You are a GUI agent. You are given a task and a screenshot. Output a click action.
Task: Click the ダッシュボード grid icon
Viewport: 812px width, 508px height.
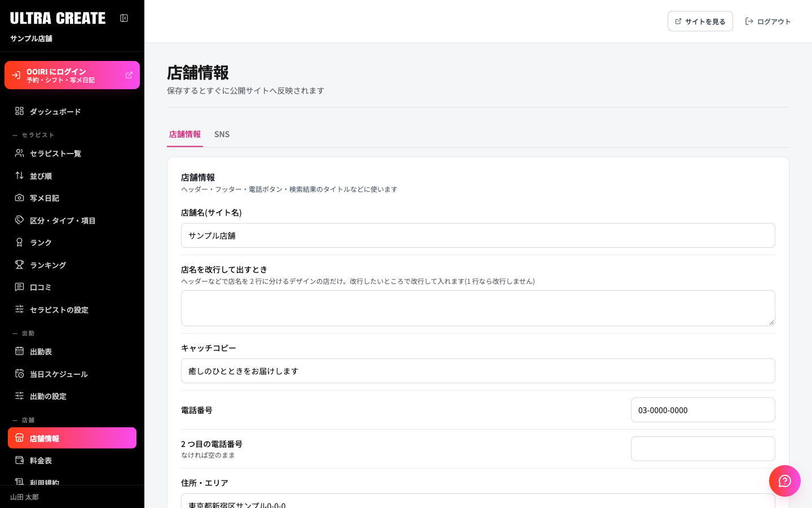[x=19, y=111]
